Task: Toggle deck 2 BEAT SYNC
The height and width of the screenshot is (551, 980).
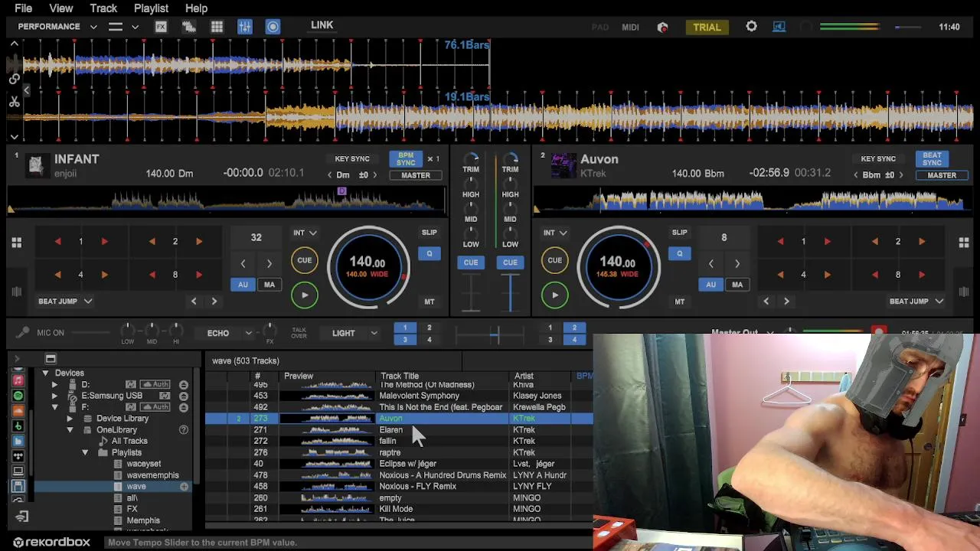Action: (x=932, y=159)
